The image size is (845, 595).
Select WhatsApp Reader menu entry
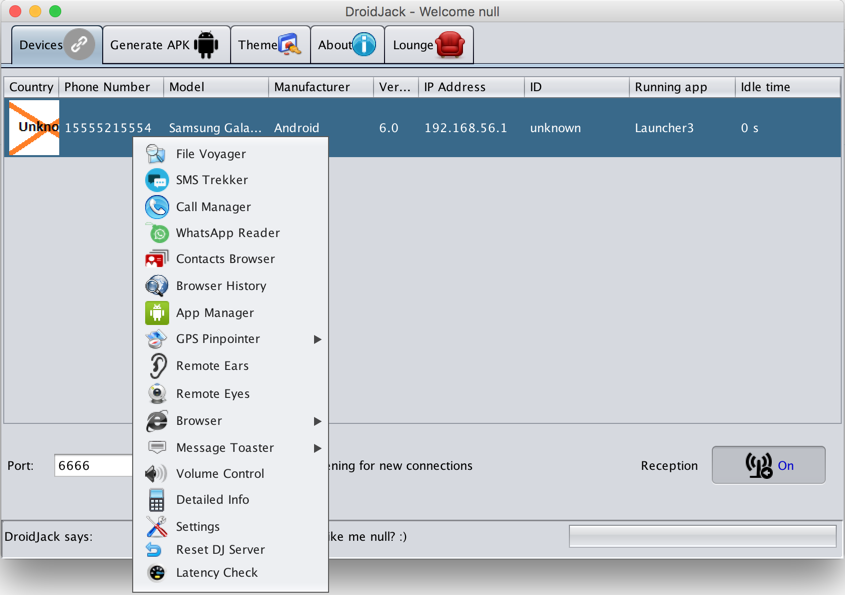click(x=231, y=233)
